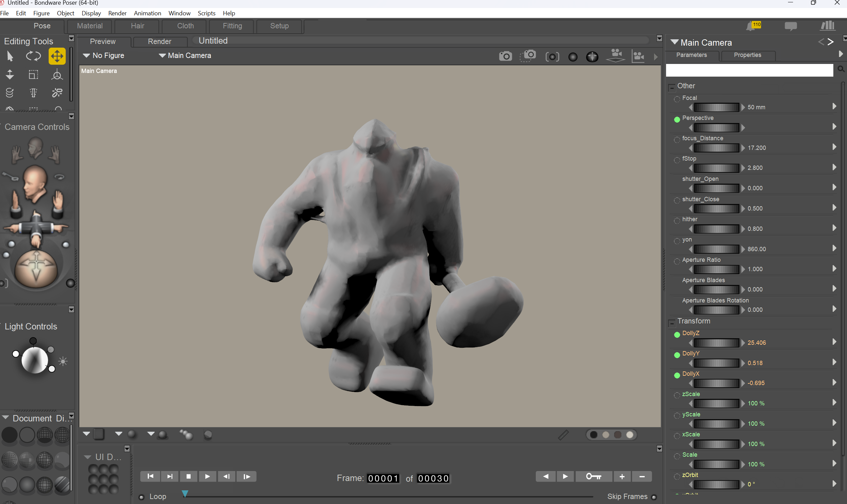Jump to the first frame button
Viewport: 847px width, 504px height.
pyautogui.click(x=151, y=476)
